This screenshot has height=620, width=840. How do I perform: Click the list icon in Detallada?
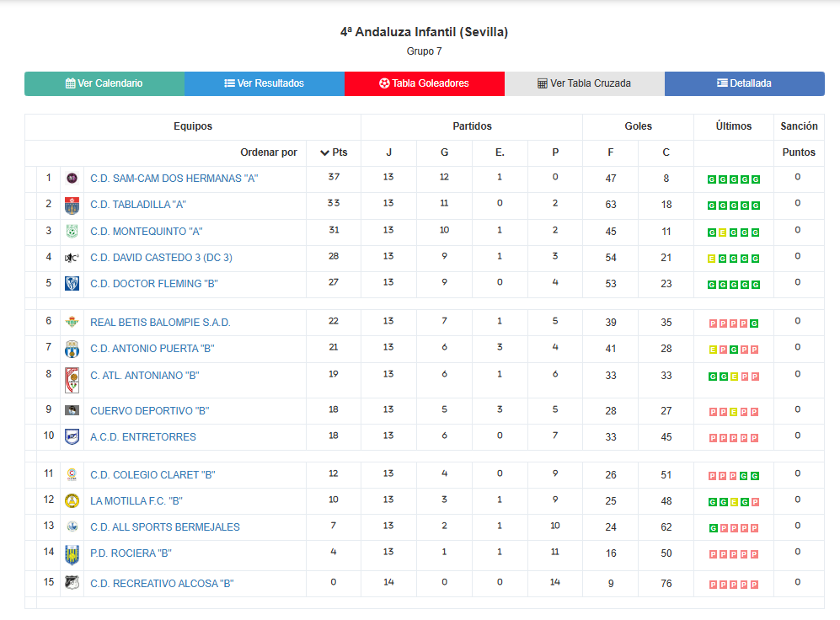click(x=722, y=83)
